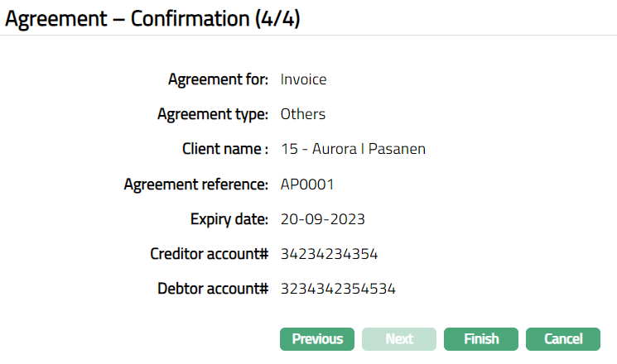Click the 'Creditor account#' label
Screen dimensions: 617x364
click(209, 254)
